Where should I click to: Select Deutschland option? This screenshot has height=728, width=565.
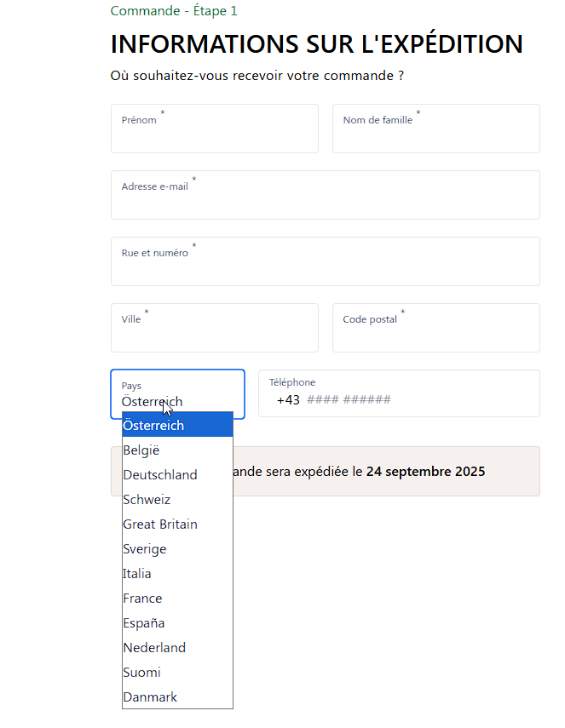point(177,474)
